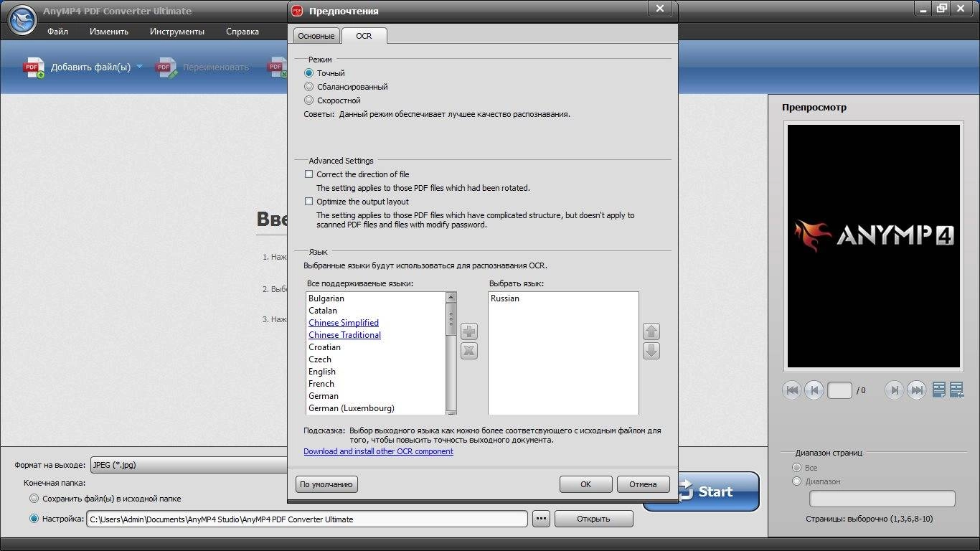The image size is (980, 551).
Task: Enable Correct the direction of file
Action: (309, 174)
